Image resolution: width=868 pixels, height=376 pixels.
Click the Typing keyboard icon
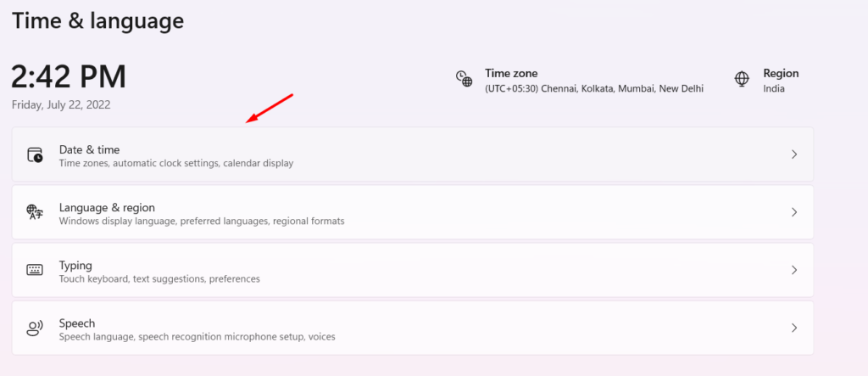pyautogui.click(x=35, y=270)
